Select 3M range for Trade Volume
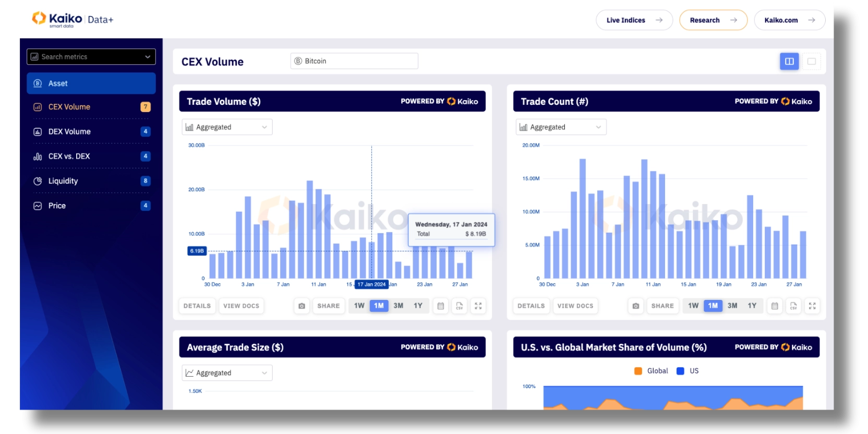 pos(399,306)
